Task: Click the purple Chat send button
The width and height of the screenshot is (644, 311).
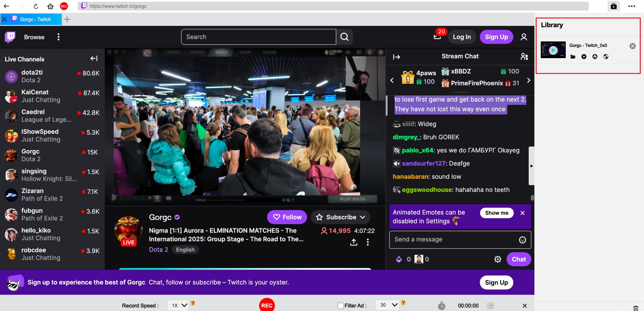Action: tap(519, 259)
